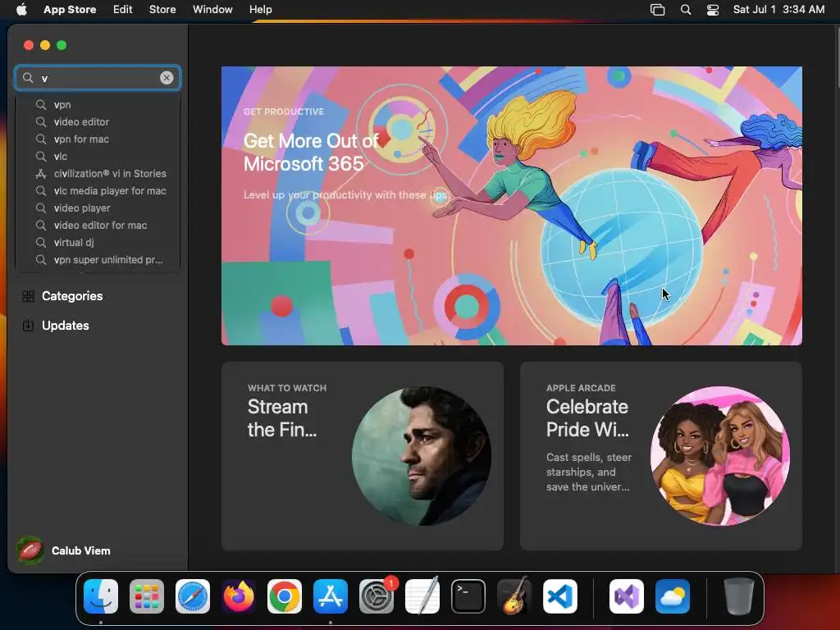The width and height of the screenshot is (840, 630).
Task: Pick the 'vlc' search suggestion
Action: (98, 157)
